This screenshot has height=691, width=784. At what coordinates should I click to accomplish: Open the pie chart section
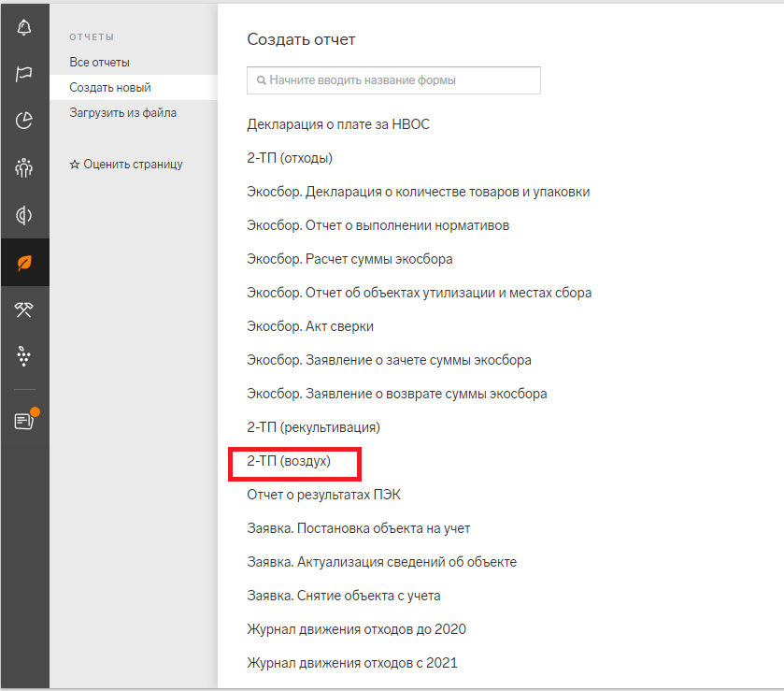24,120
